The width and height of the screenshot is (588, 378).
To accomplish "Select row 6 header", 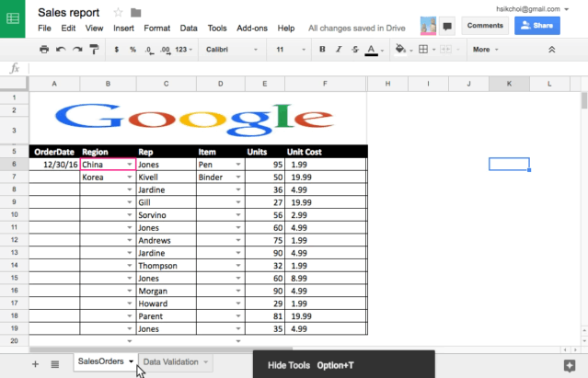I will tap(14, 164).
